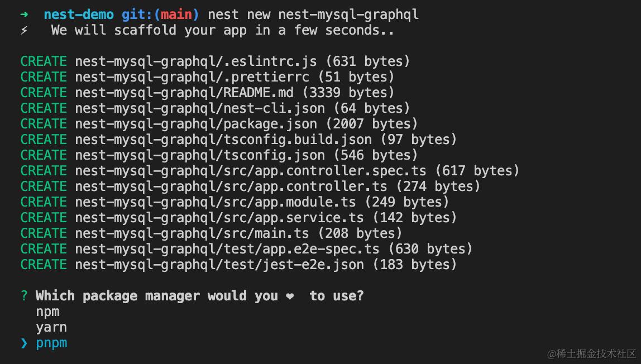This screenshot has width=641, height=364.
Task: Click the tsconfig.build.json file path
Action: pyautogui.click(x=223, y=139)
